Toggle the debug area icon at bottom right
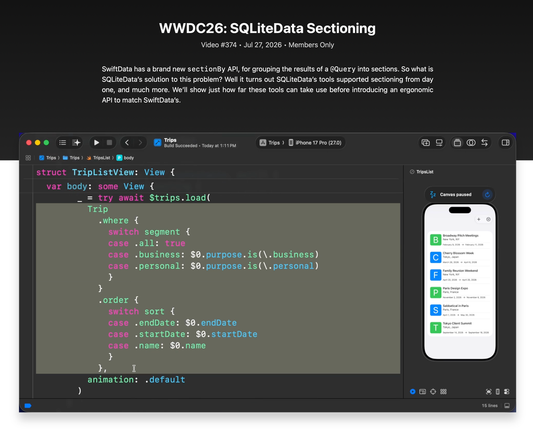This screenshot has height=432, width=533. click(507, 405)
